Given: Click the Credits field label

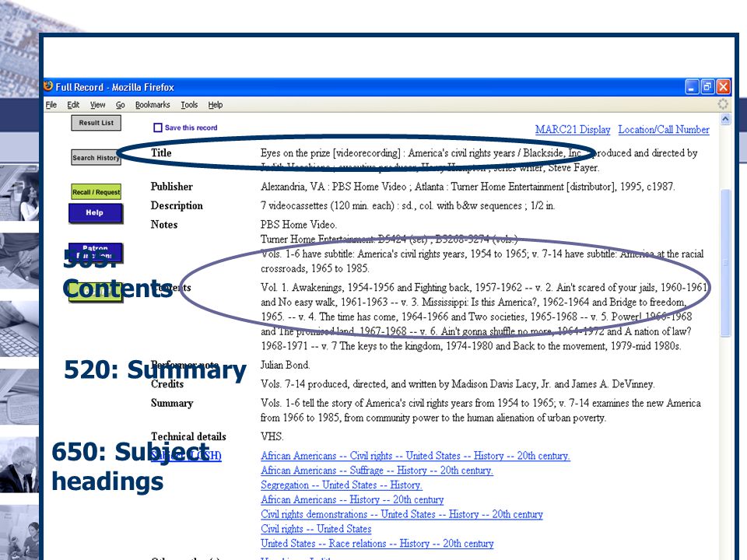Looking at the screenshot, I should click(167, 384).
